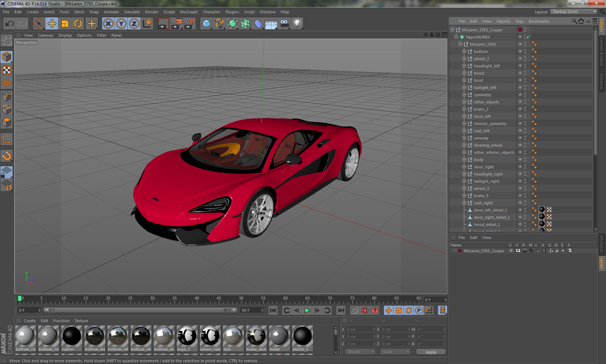Screen dimensions: 606x364
Task: Play the animation forward
Action: coord(307,310)
